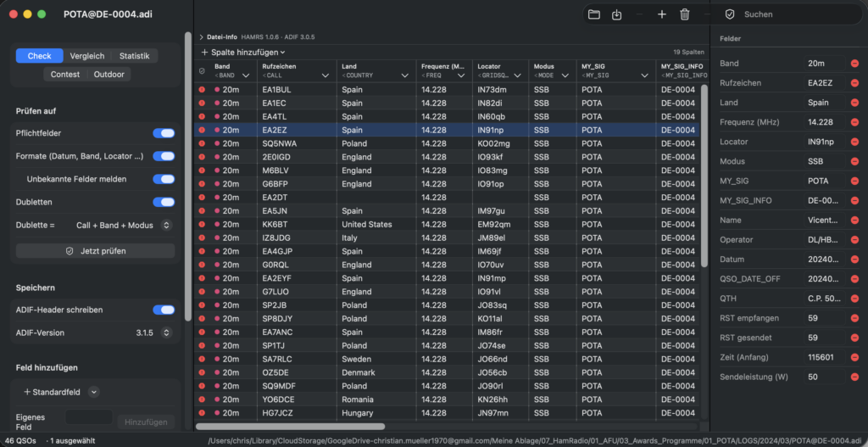Remove the QTH field with its red minus

(854, 299)
